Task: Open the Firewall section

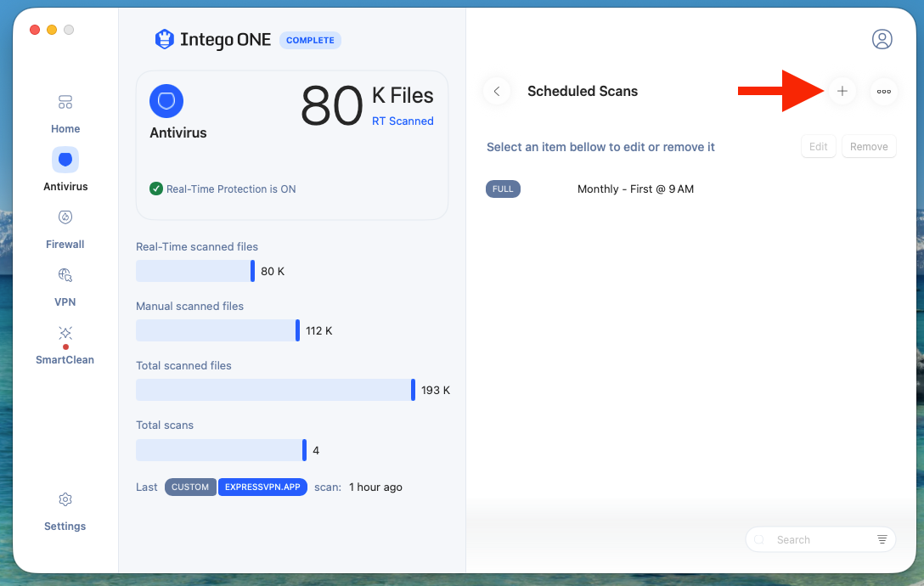Action: tap(65, 229)
